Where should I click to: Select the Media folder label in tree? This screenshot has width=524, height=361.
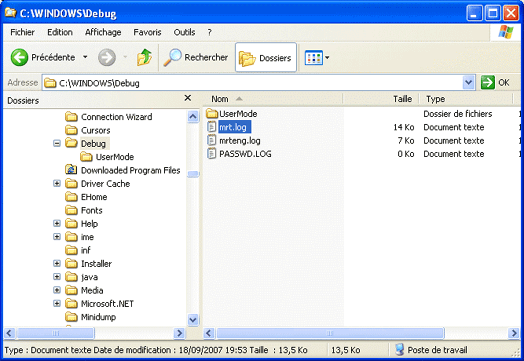coord(92,290)
